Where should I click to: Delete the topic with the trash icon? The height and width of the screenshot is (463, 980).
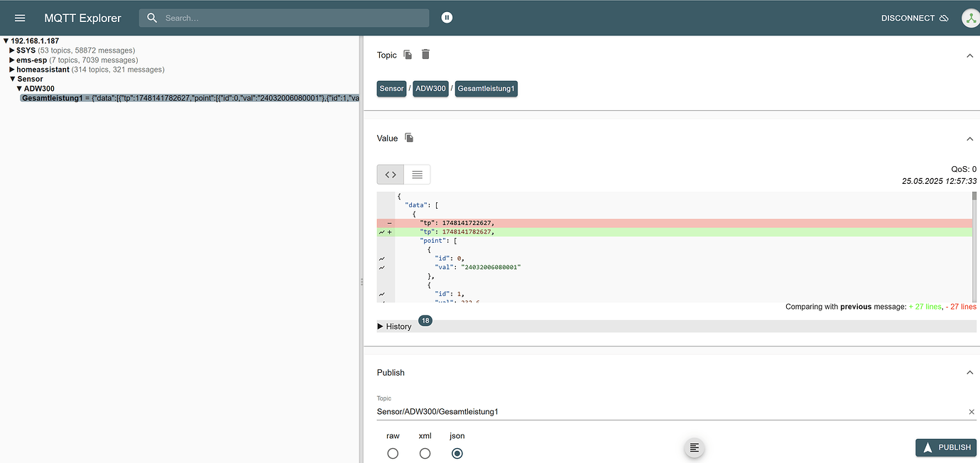pos(425,54)
